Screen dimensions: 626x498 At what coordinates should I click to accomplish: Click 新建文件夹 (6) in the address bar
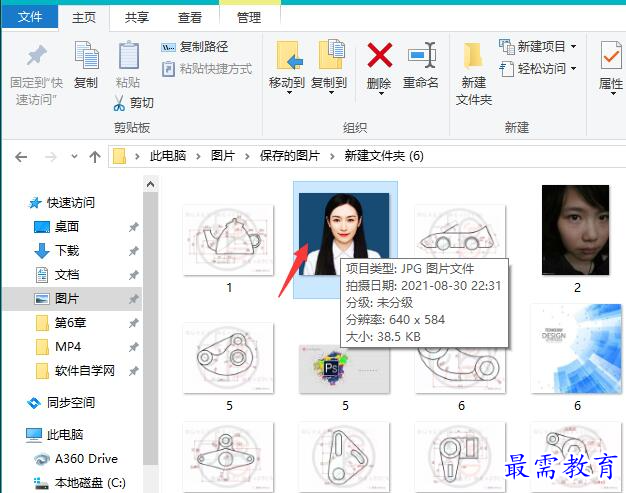[384, 156]
